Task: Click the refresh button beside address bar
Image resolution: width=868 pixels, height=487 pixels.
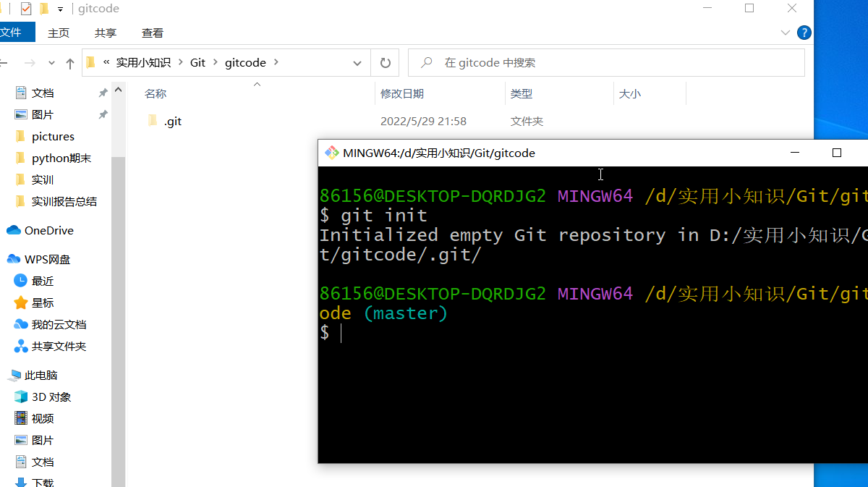Action: pos(385,63)
